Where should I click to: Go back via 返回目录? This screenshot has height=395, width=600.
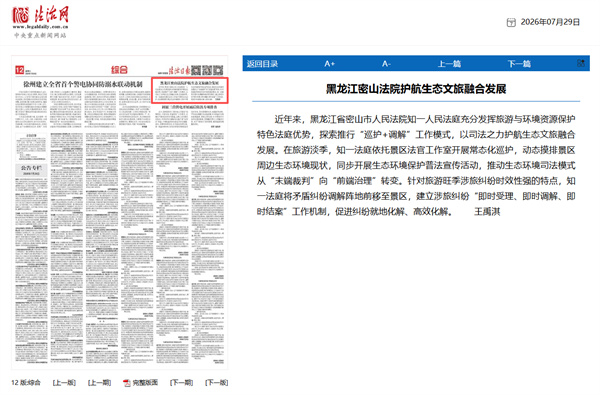point(262,64)
